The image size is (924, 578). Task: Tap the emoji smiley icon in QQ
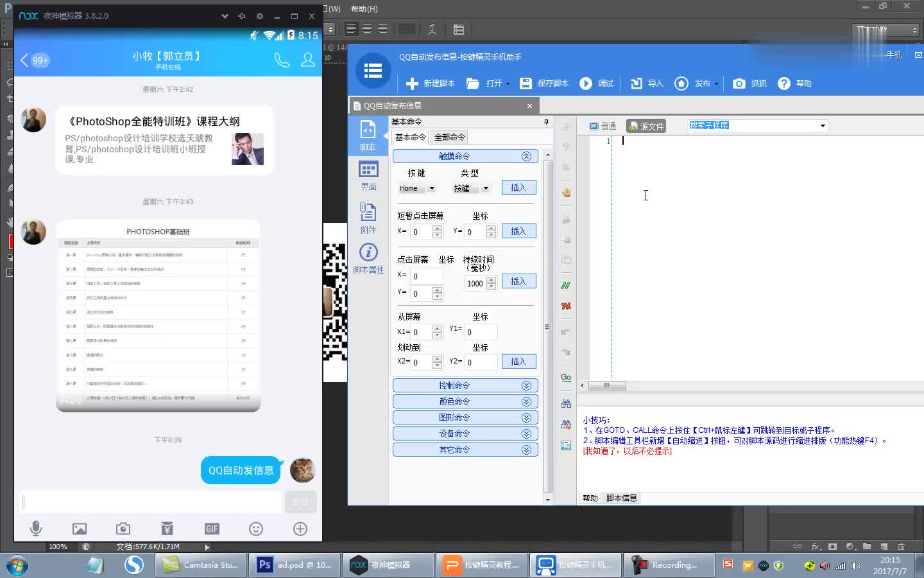(256, 529)
